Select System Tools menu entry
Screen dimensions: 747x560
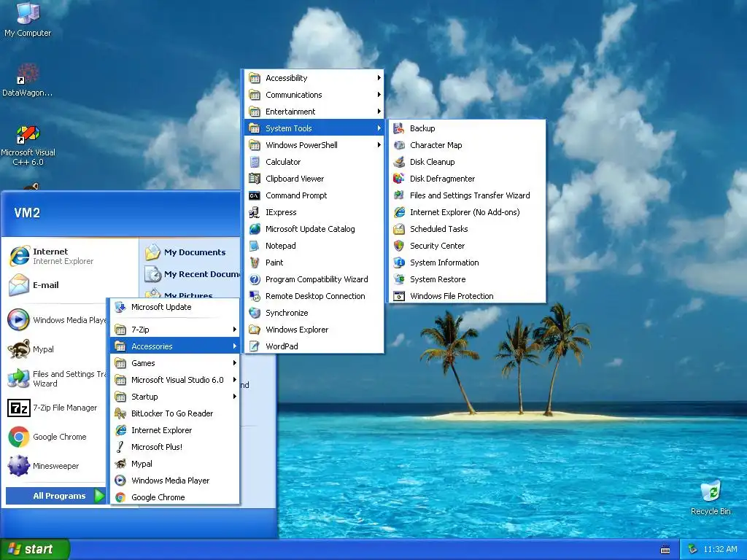click(314, 128)
